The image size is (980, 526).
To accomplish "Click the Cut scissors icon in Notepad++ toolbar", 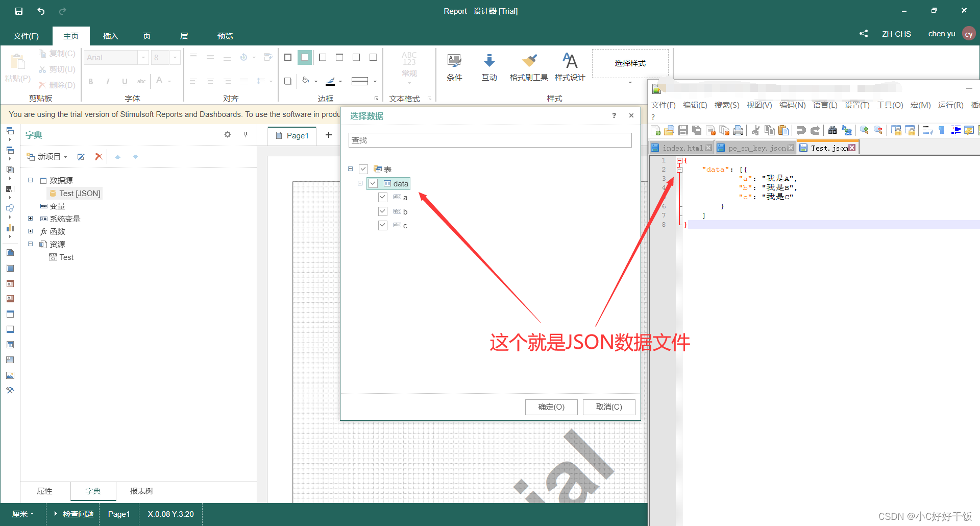I will (755, 131).
